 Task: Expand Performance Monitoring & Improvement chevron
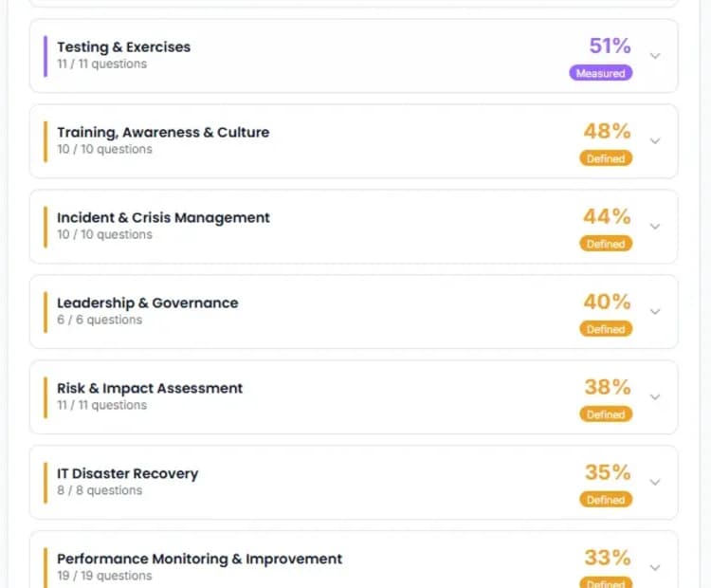pyautogui.click(x=655, y=568)
